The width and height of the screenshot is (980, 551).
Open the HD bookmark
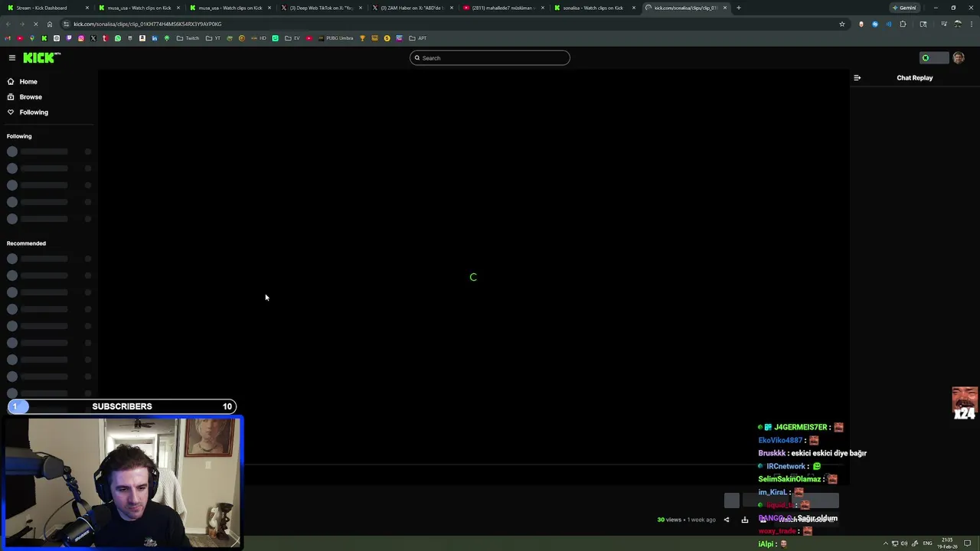click(x=259, y=38)
